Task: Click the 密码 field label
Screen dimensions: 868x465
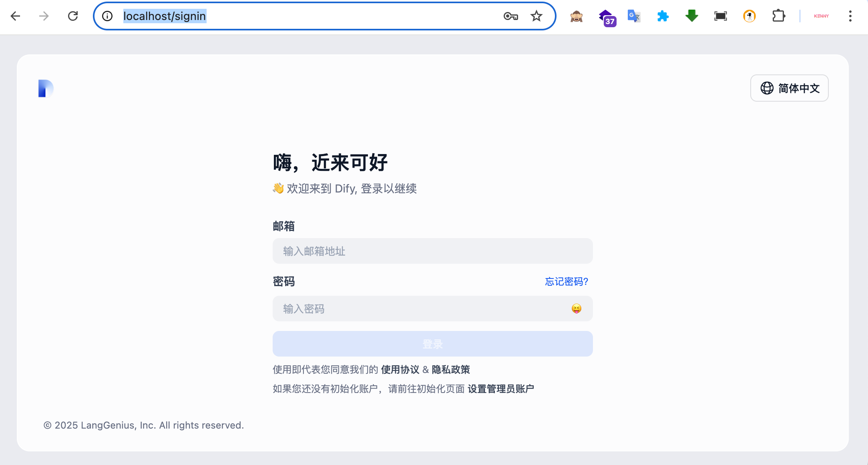Action: coord(284,282)
